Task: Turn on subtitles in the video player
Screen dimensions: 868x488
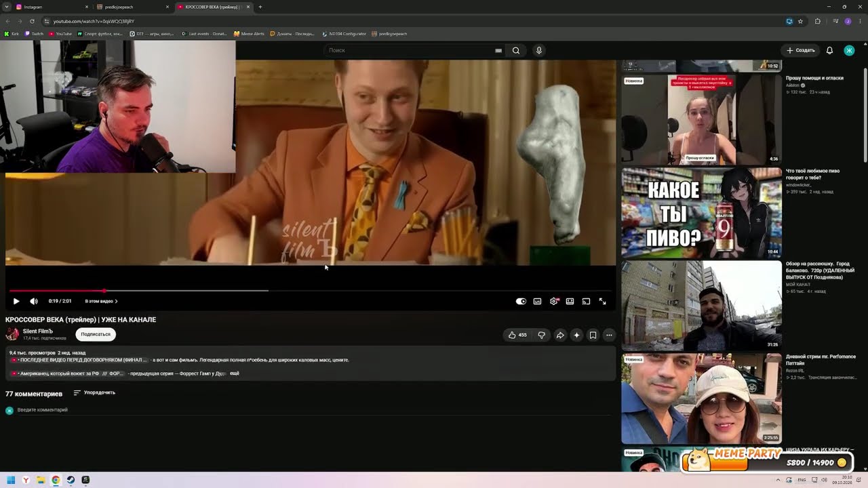Action: (x=537, y=301)
